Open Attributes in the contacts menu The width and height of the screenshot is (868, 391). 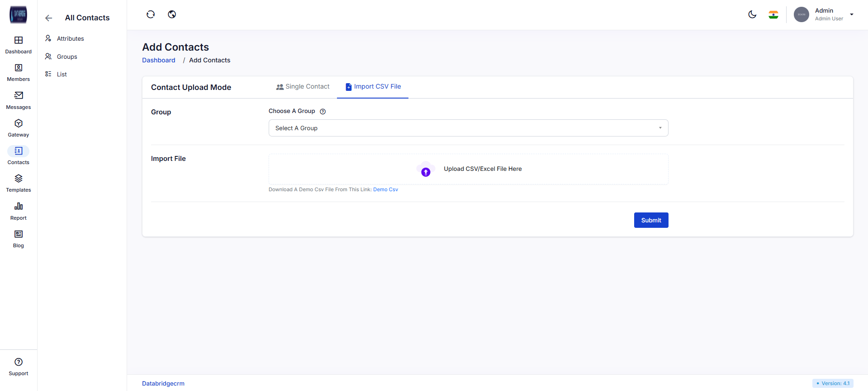point(70,39)
